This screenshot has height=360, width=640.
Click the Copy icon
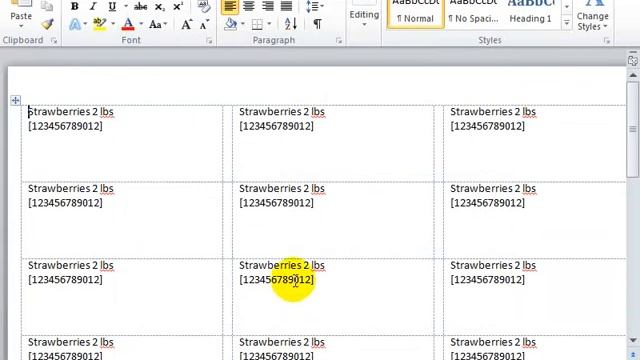(x=47, y=6)
